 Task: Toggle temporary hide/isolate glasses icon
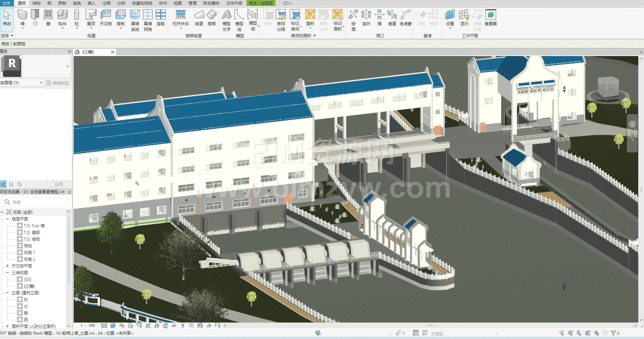[174, 326]
